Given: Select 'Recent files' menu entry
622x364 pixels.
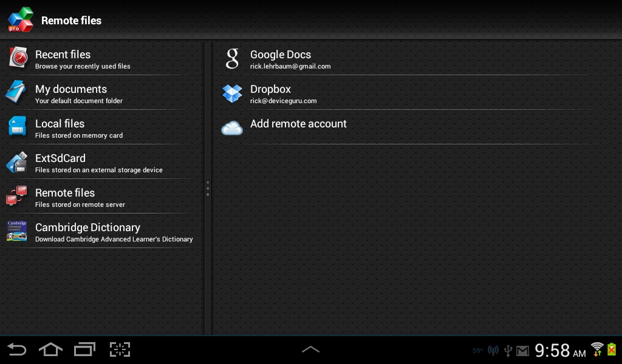Looking at the screenshot, I should pos(102,58).
